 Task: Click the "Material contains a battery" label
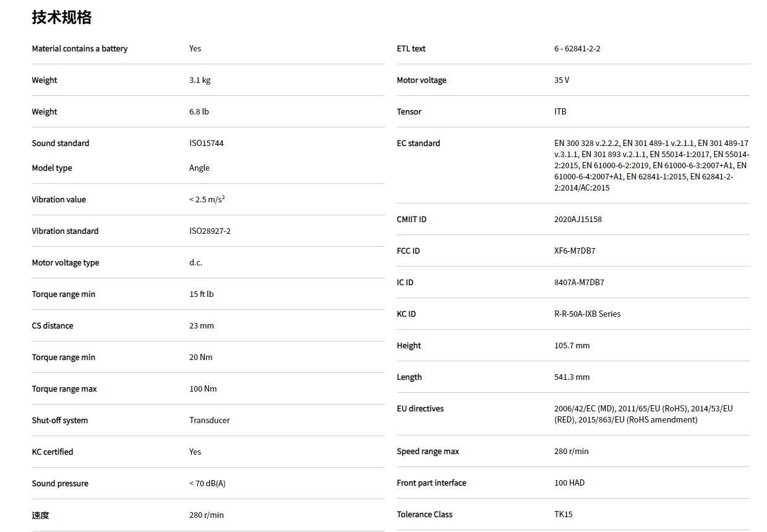80,49
